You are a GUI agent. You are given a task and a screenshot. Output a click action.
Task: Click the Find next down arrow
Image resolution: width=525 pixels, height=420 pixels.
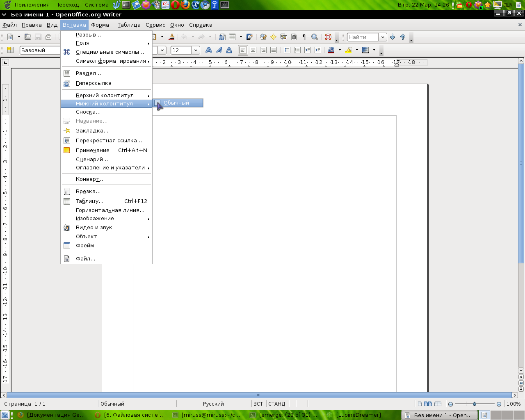393,37
